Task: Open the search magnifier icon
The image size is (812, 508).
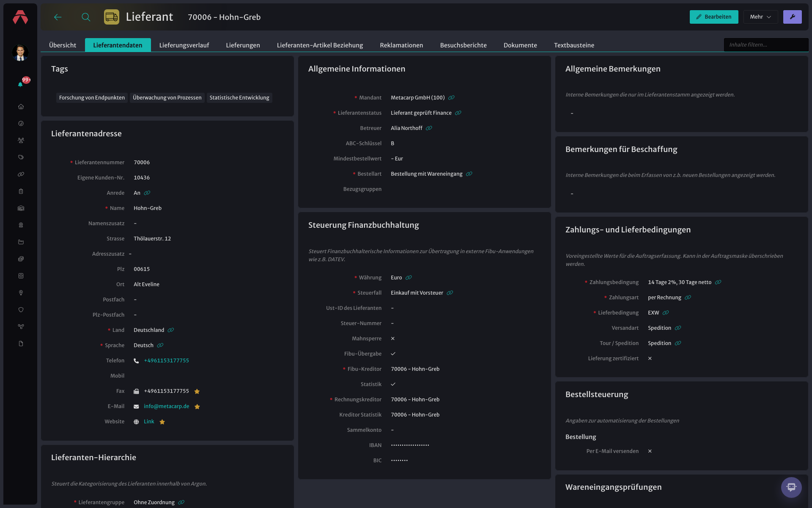Action: coord(86,17)
